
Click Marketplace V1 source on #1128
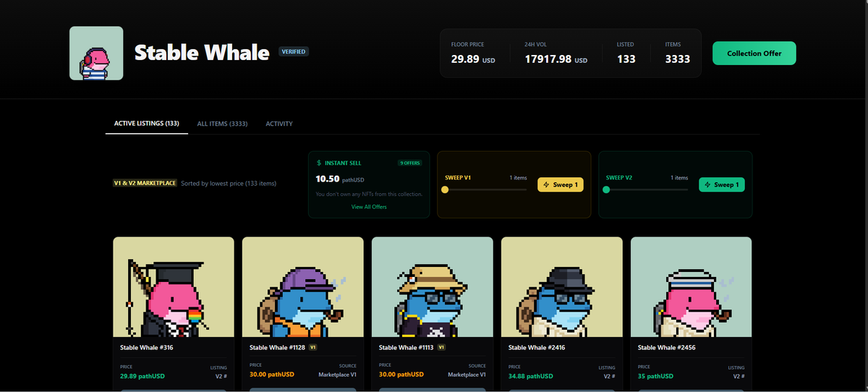tap(338, 375)
